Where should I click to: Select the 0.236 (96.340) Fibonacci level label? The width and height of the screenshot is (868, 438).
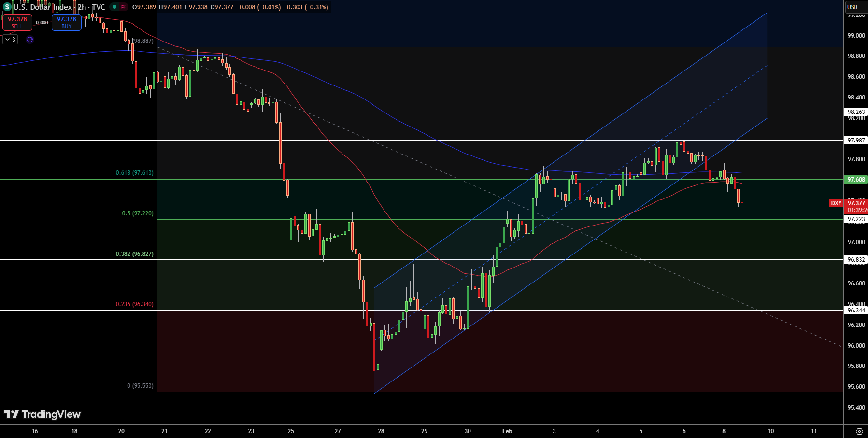(134, 304)
